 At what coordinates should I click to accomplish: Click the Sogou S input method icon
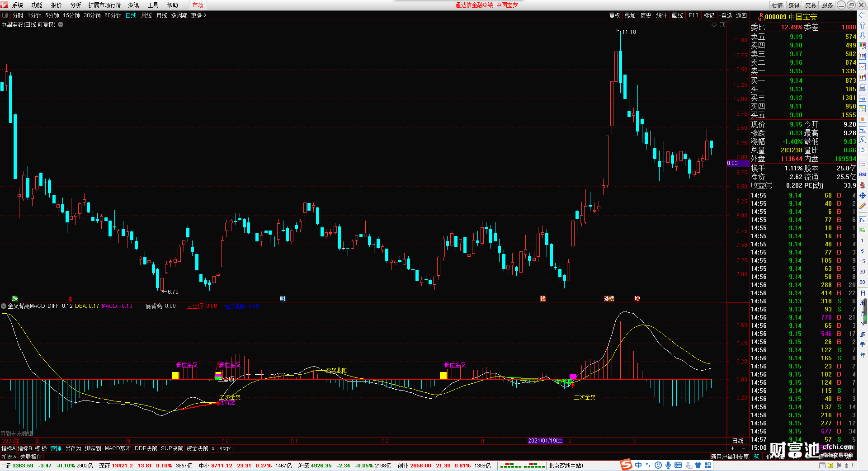click(x=626, y=465)
